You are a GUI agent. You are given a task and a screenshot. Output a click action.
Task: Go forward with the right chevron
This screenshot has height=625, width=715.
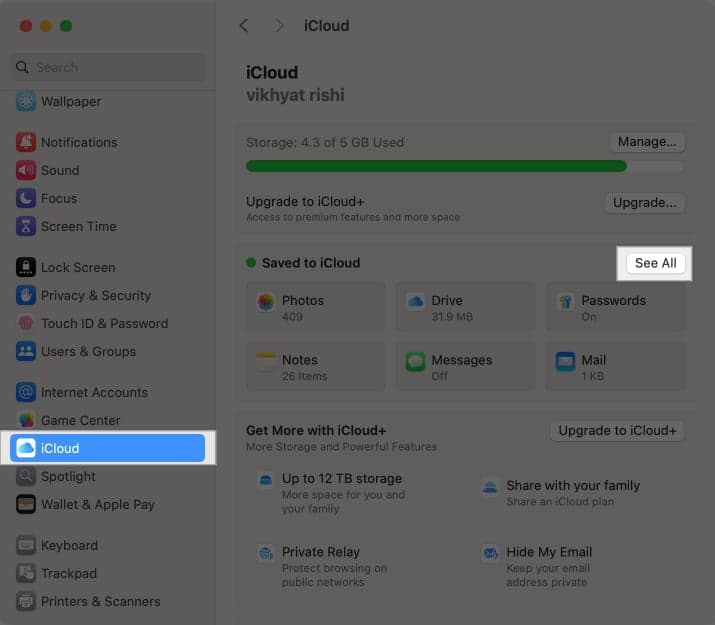pyautogui.click(x=279, y=26)
